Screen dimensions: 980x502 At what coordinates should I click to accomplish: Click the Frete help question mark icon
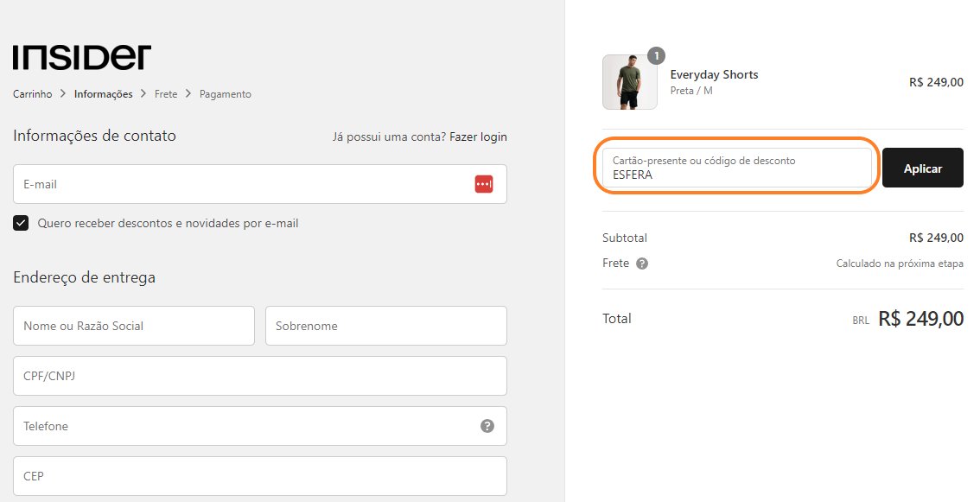(642, 264)
